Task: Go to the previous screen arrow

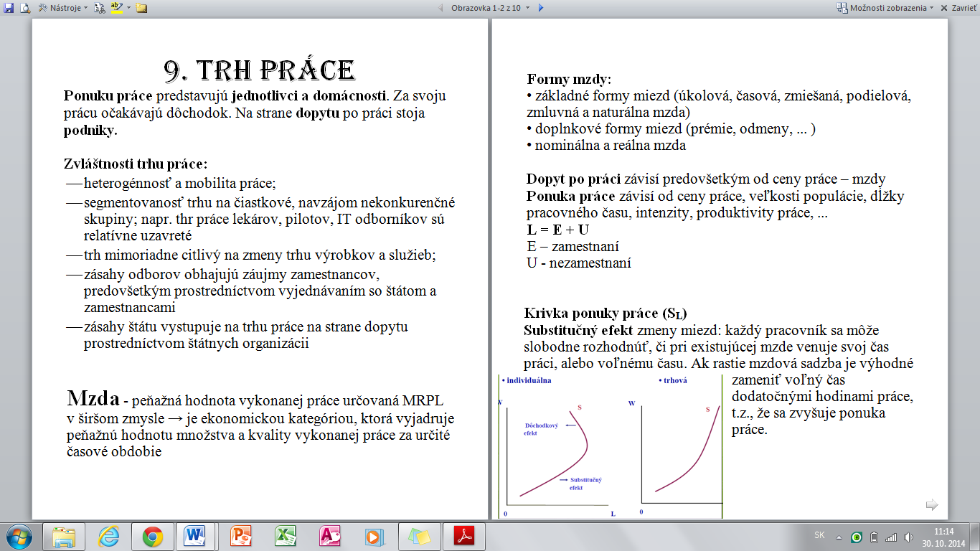Action: (440, 8)
